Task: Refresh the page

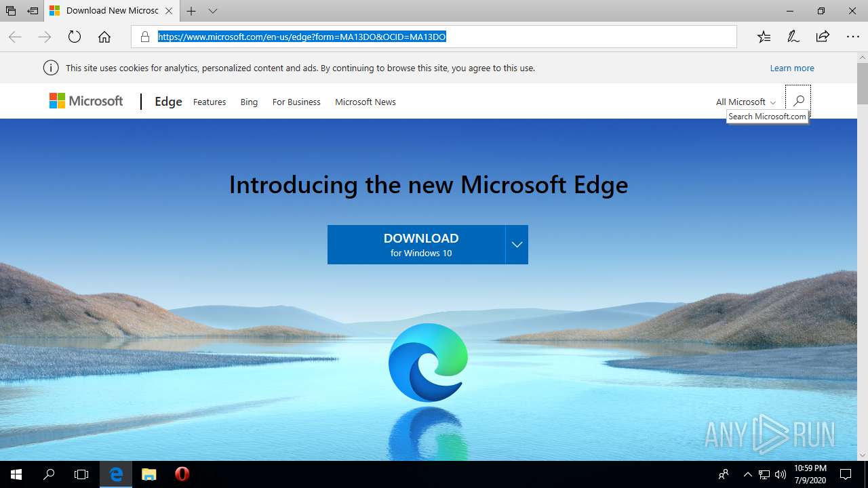Action: pyautogui.click(x=75, y=37)
